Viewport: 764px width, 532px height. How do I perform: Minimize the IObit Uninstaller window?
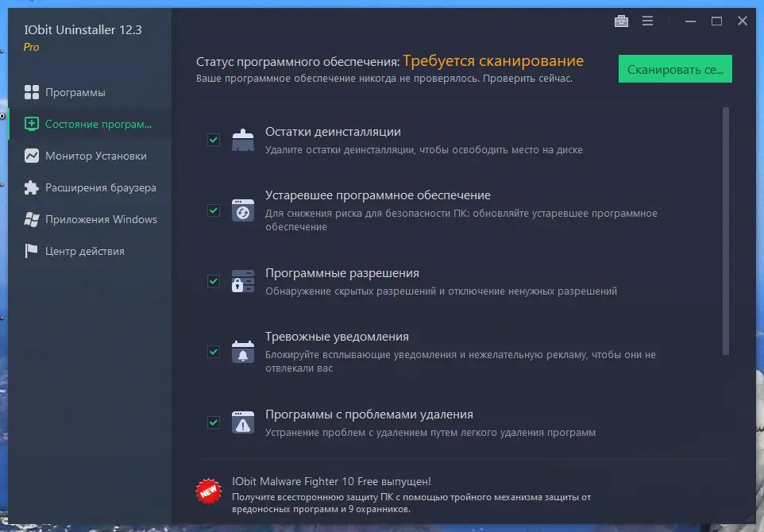pyautogui.click(x=690, y=21)
